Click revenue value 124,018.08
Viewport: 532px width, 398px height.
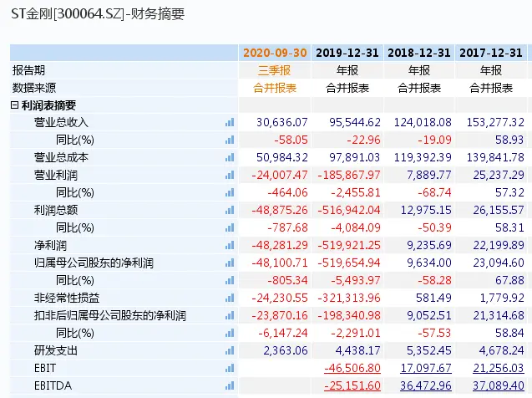coord(423,122)
